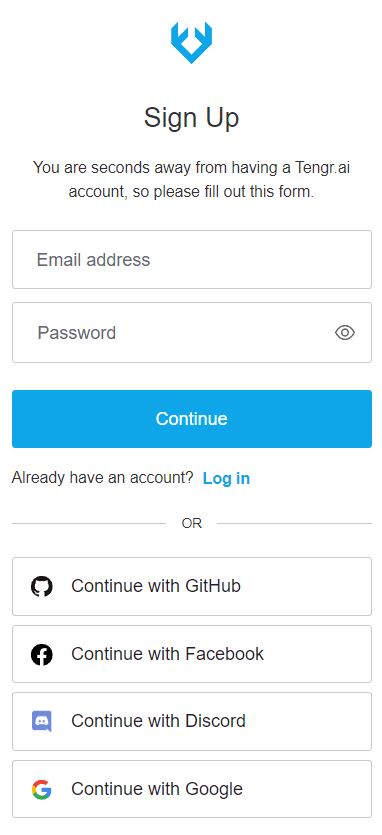Show password using the eye icon
Image resolution: width=382 pixels, height=835 pixels.
pyautogui.click(x=345, y=333)
